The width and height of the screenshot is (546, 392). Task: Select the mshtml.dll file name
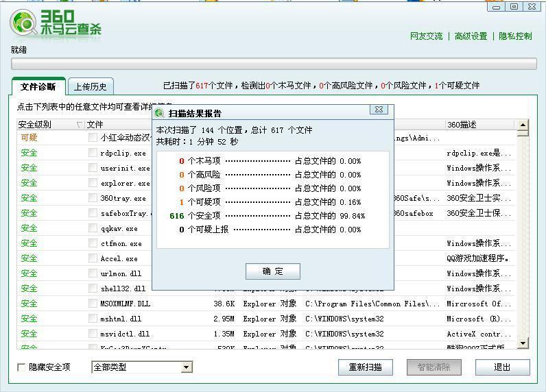(x=121, y=319)
